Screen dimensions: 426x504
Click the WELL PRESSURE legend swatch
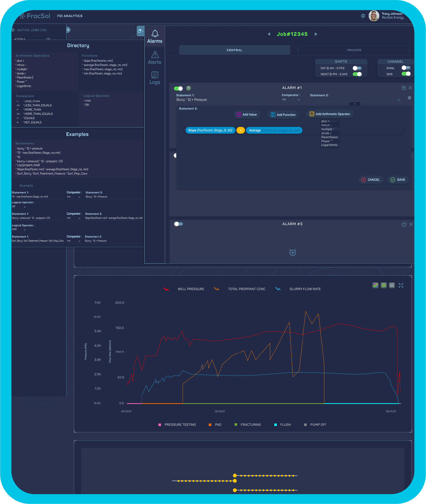[166, 289]
